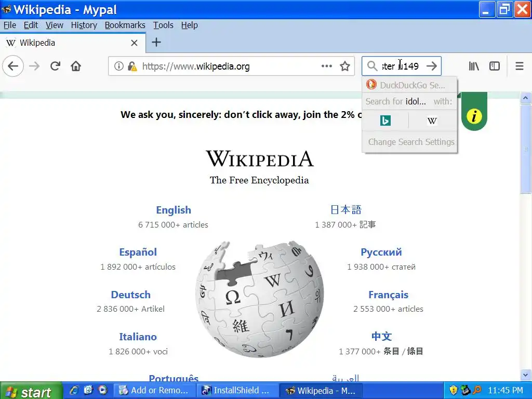Click Wikipedia - Mypal taskbar button
Screen dimensions: 532x399
[x=321, y=391]
